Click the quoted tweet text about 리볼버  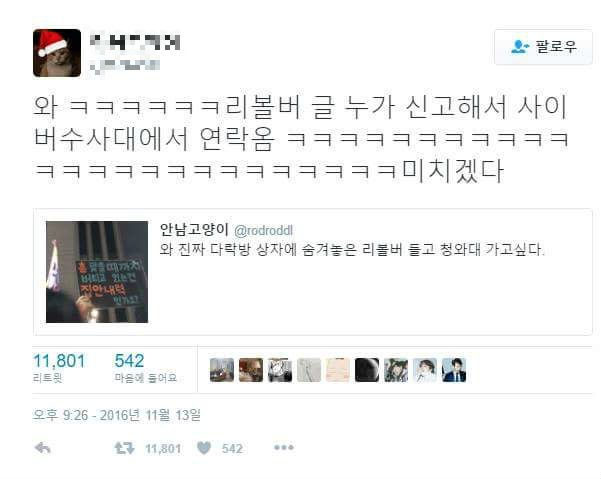pos(351,250)
